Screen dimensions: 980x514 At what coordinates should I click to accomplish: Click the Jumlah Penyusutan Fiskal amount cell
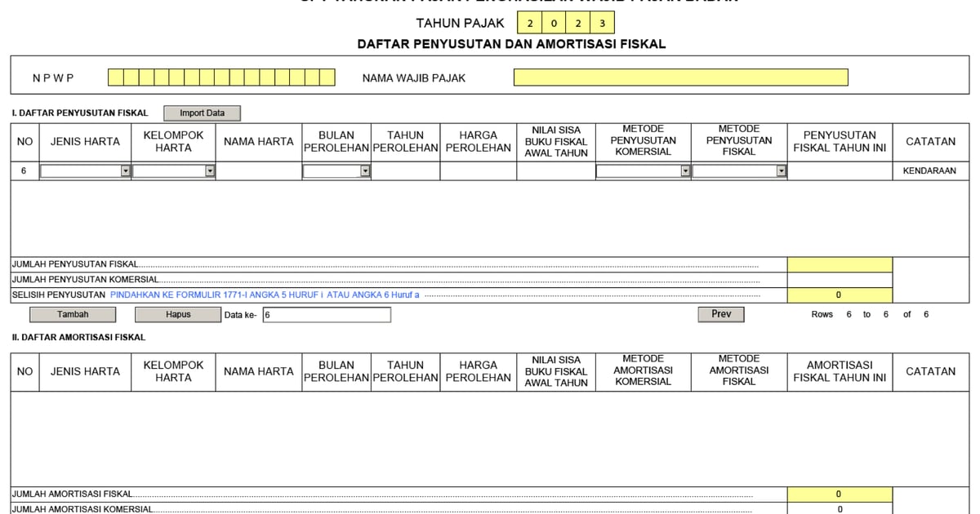coord(839,264)
